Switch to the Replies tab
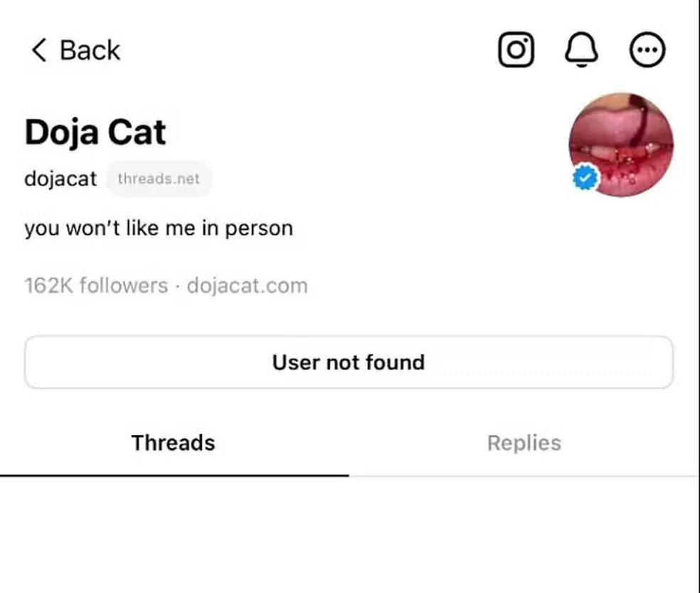The width and height of the screenshot is (700, 593). [524, 443]
